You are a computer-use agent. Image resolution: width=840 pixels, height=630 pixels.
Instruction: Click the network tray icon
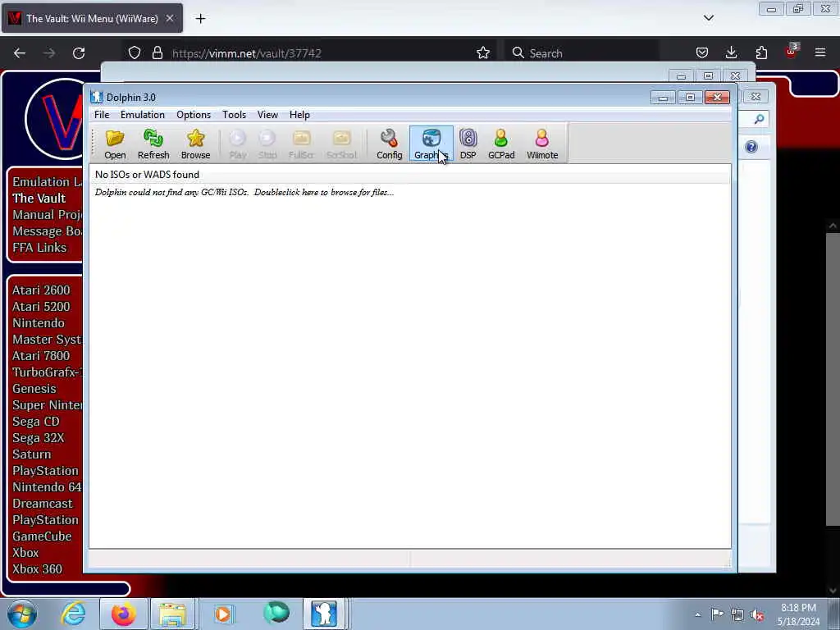pyautogui.click(x=737, y=614)
